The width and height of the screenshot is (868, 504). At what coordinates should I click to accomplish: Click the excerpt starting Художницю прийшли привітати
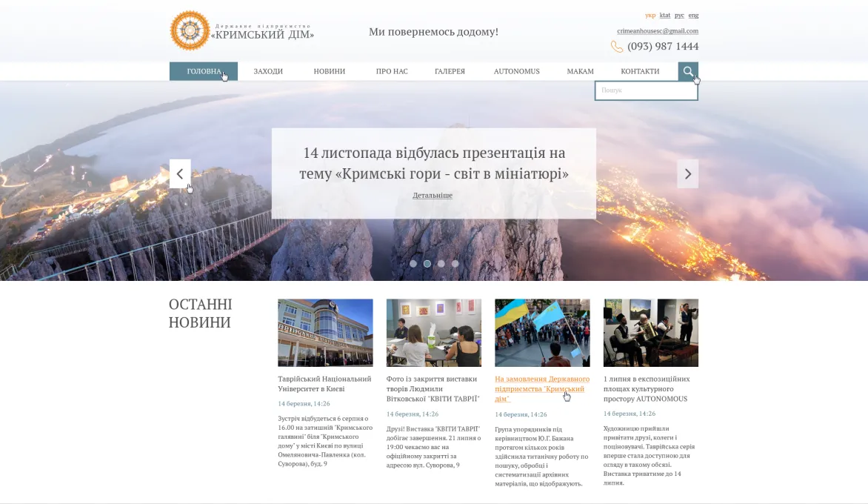(649, 455)
